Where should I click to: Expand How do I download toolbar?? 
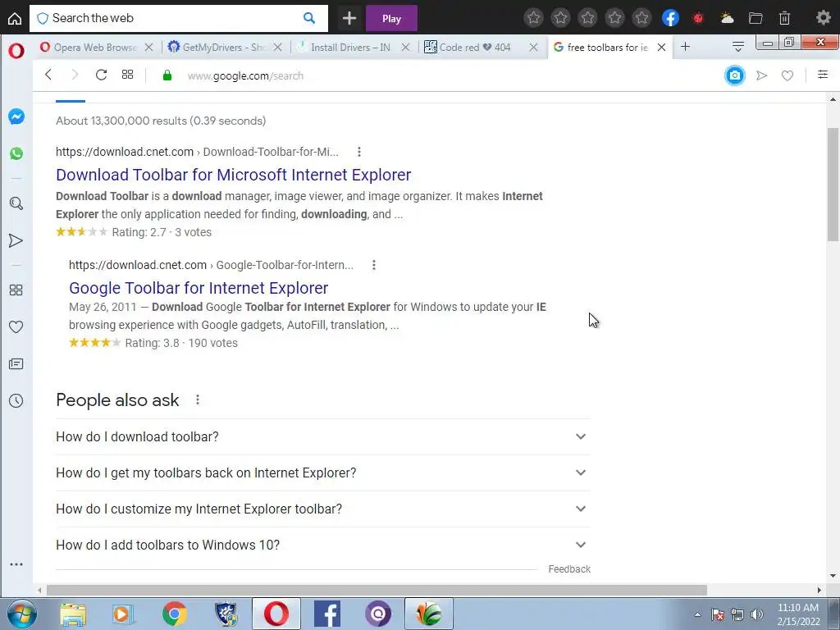click(x=323, y=436)
